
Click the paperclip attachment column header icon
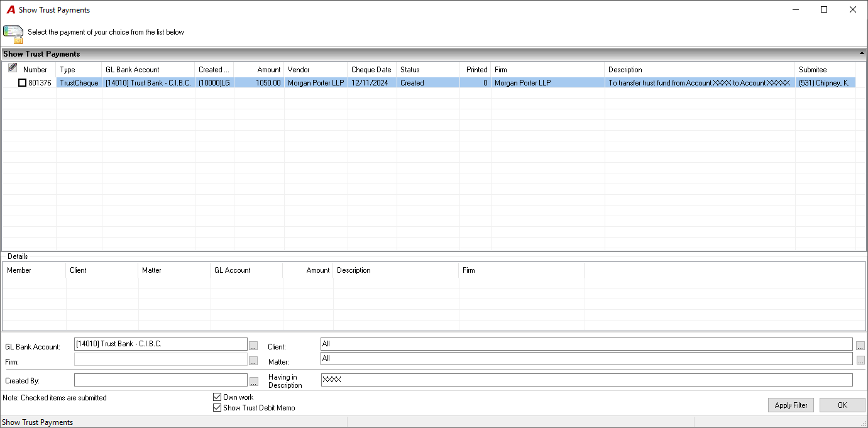pyautogui.click(x=13, y=68)
